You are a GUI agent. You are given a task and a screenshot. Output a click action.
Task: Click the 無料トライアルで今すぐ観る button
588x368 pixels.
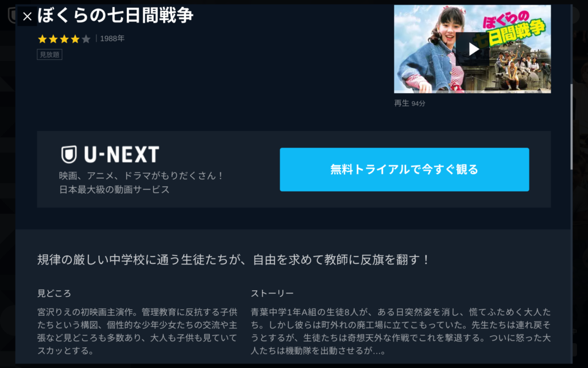click(404, 170)
